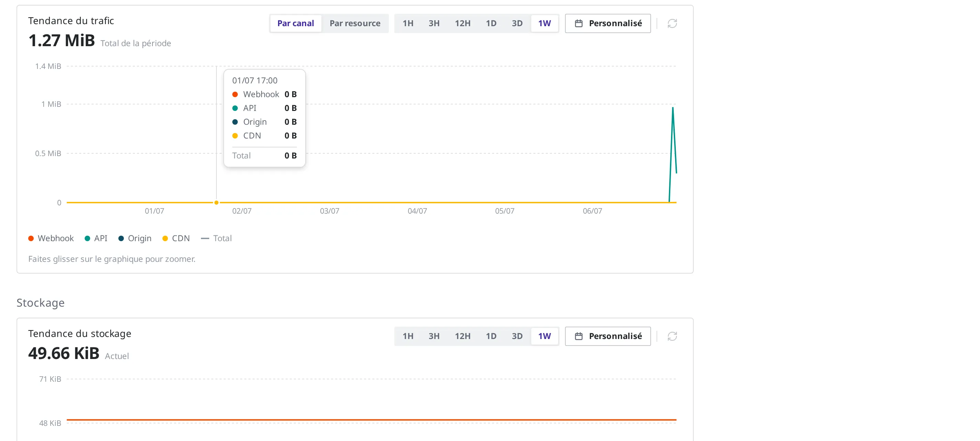Select 1W range for storage trend

tap(544, 336)
